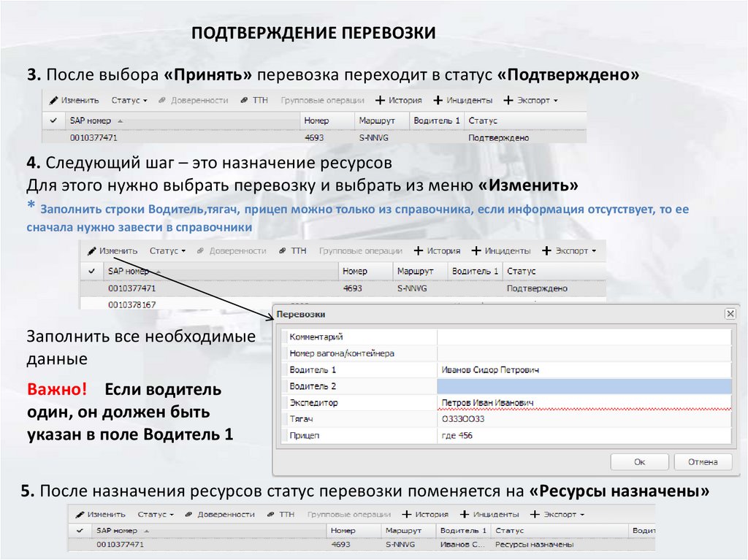Toggle the select-all checkmark header in the step 3 grid
The height and width of the screenshot is (560, 748).
tap(54, 120)
